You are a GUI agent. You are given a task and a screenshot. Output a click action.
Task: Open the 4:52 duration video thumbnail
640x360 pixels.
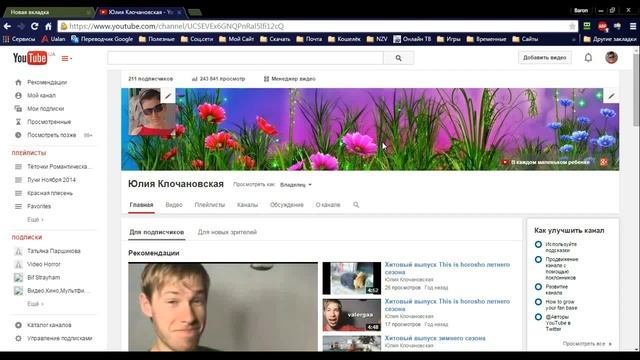click(351, 278)
